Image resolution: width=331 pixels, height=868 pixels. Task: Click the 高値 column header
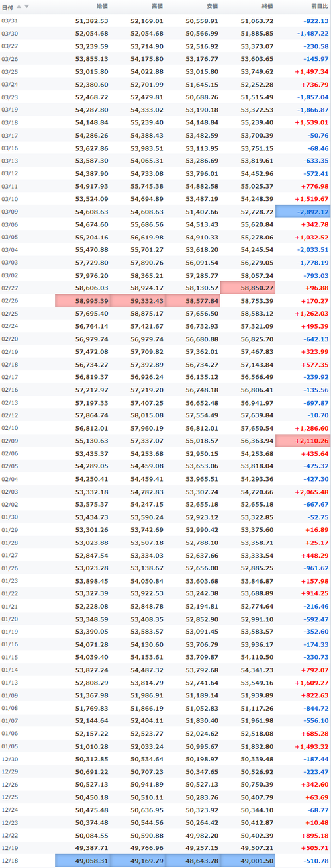(156, 7)
